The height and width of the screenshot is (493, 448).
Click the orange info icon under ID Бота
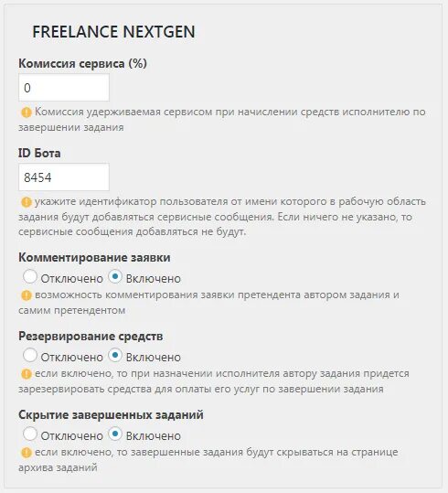[x=27, y=202]
